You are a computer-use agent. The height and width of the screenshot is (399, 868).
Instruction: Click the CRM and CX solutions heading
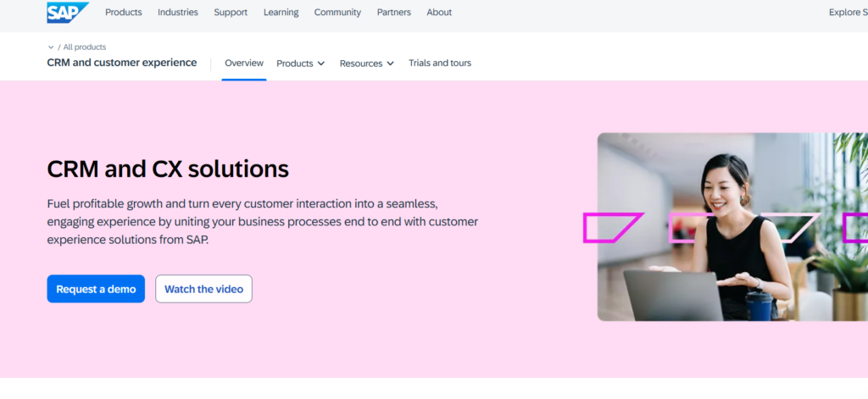tap(168, 169)
